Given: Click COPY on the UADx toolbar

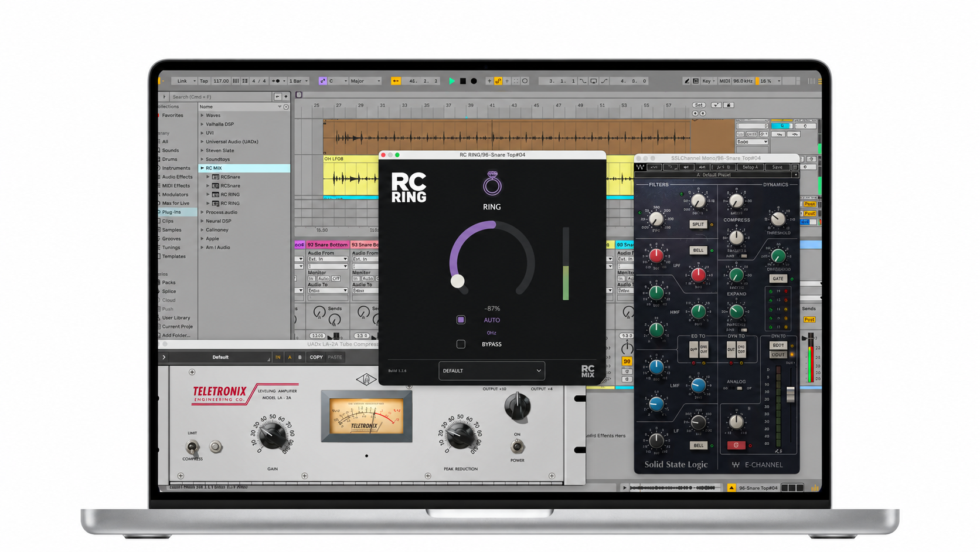Looking at the screenshot, I should 316,357.
